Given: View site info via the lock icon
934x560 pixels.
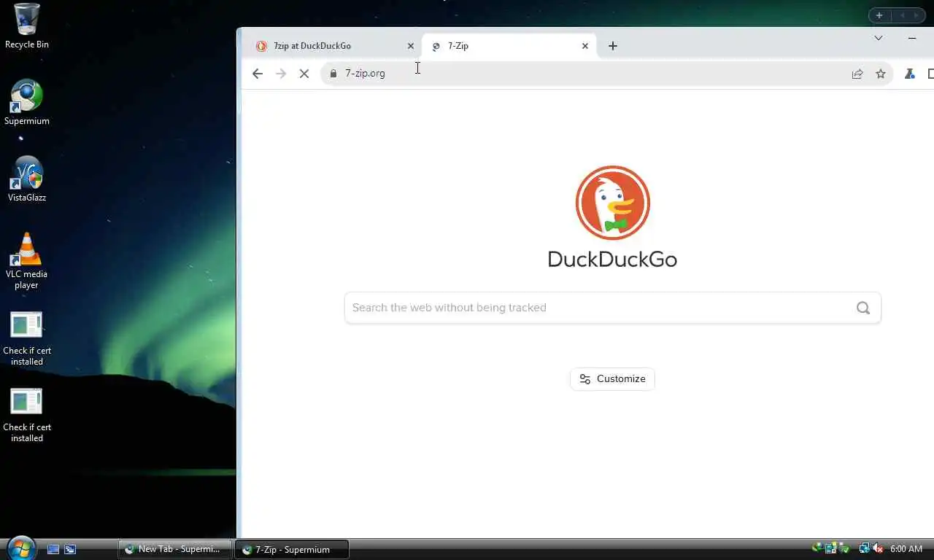Looking at the screenshot, I should point(333,74).
